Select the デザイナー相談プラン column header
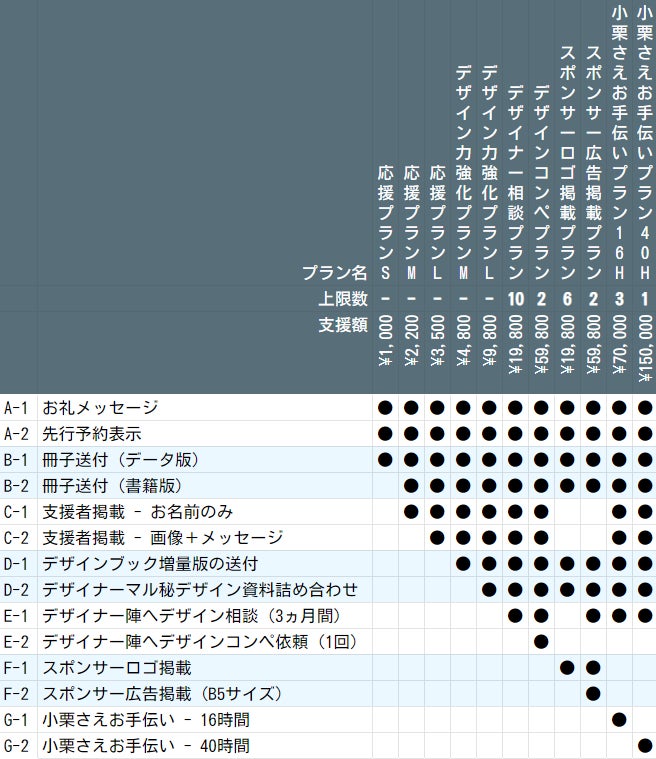This screenshot has height=759, width=656. (515, 180)
